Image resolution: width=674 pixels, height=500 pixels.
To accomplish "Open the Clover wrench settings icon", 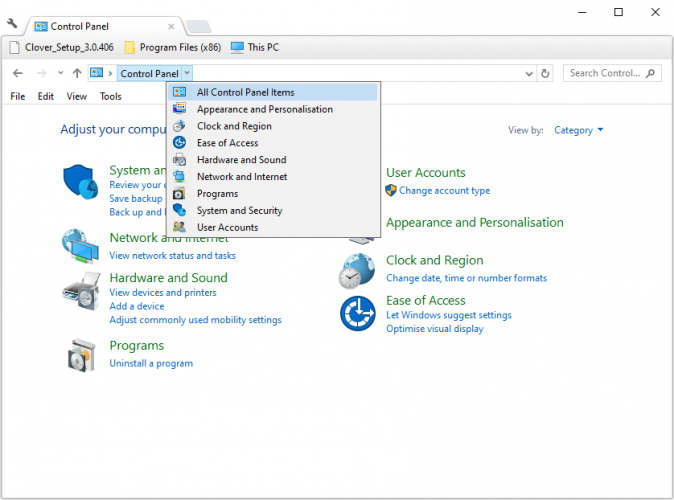I will tap(12, 23).
